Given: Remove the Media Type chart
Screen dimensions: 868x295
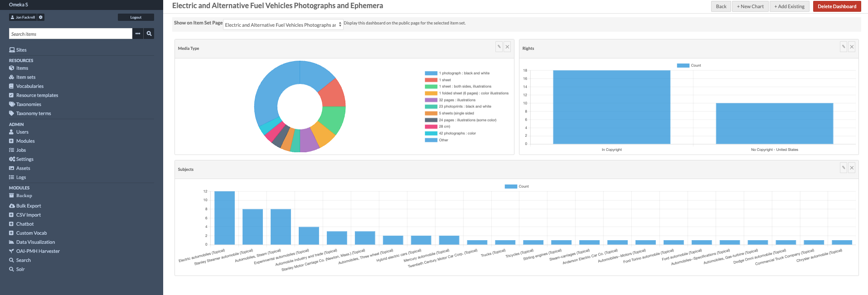Looking at the screenshot, I should click(507, 47).
